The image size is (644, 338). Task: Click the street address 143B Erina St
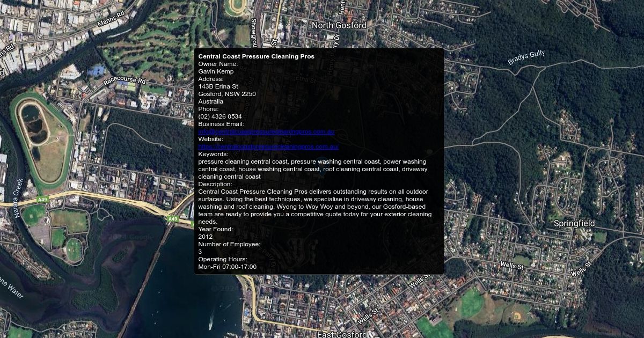[218, 86]
